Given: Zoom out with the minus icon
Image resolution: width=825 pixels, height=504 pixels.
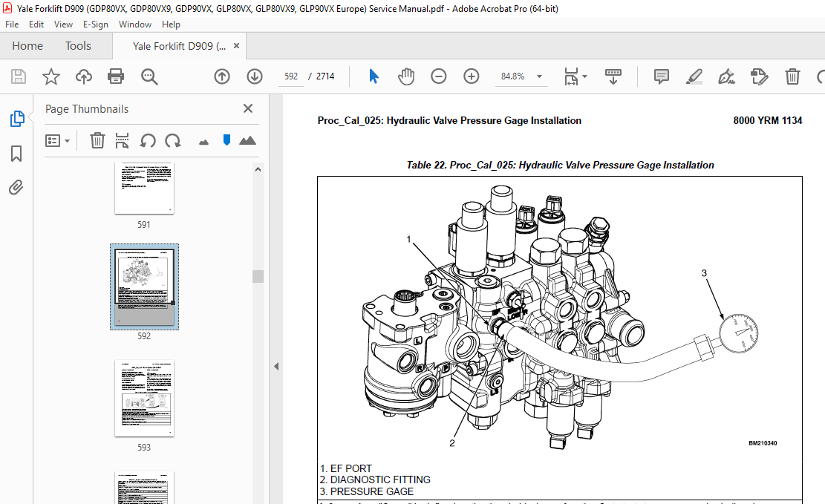Looking at the screenshot, I should [438, 76].
